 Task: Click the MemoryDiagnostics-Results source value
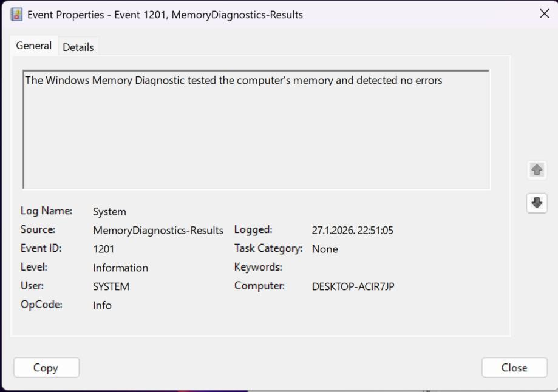(158, 231)
